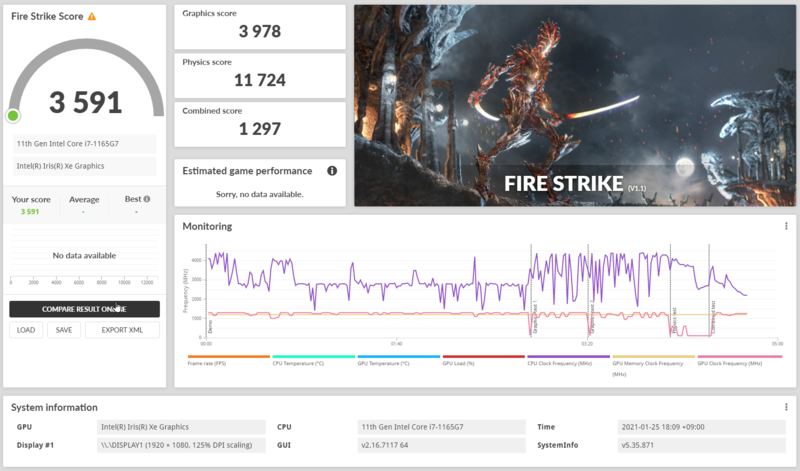Click the orange warning icon beside Fire Strike Score
The image size is (800, 471).
[x=92, y=16]
